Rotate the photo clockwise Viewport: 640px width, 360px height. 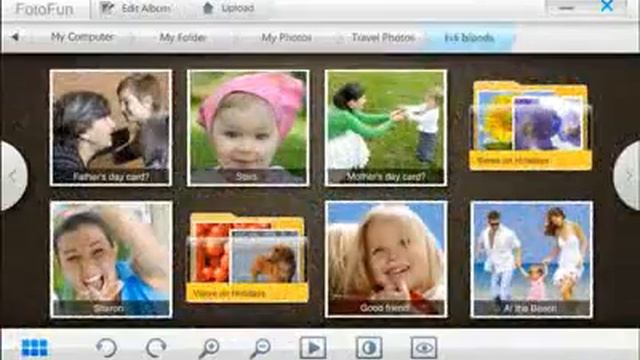[156, 348]
